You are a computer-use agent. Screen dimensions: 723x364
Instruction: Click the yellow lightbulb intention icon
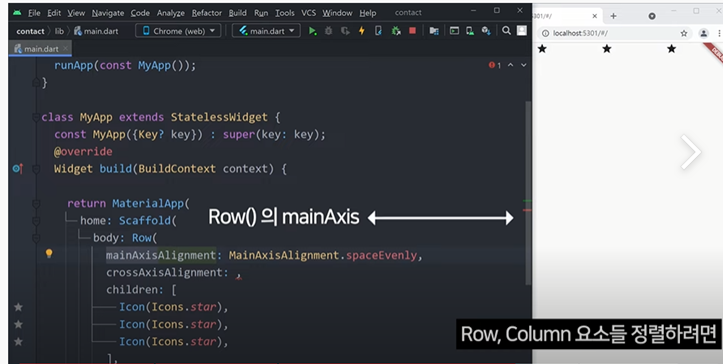(49, 253)
